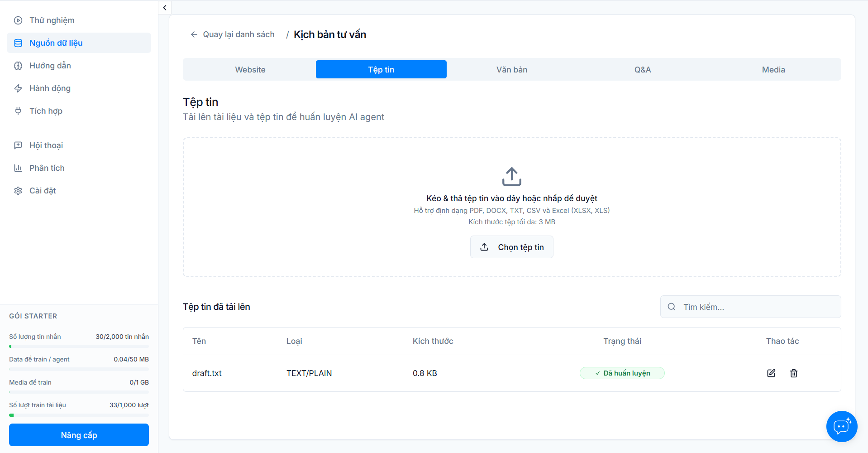Switch to the Website tab
The width and height of the screenshot is (868, 453).
(x=250, y=69)
